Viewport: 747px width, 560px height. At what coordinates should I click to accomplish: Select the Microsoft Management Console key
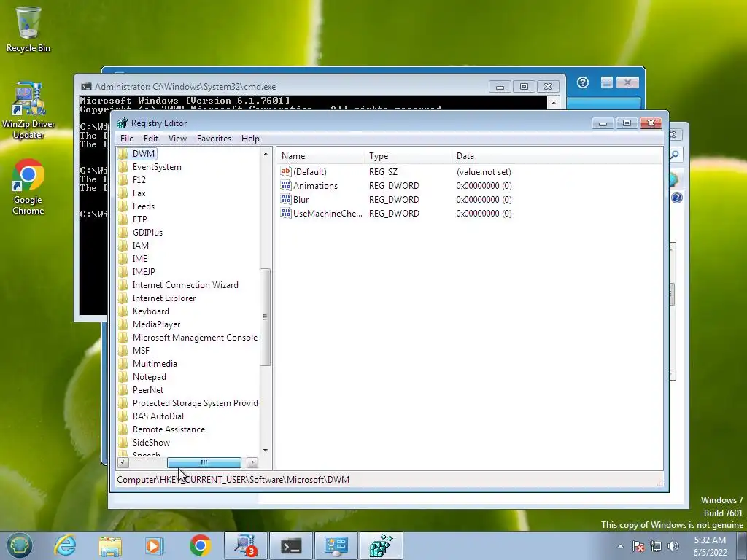pyautogui.click(x=195, y=337)
